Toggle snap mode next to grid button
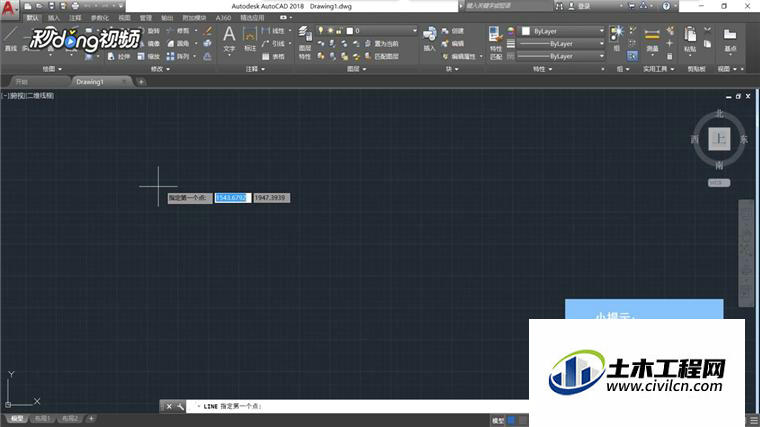The height and width of the screenshot is (427, 760). point(522,421)
